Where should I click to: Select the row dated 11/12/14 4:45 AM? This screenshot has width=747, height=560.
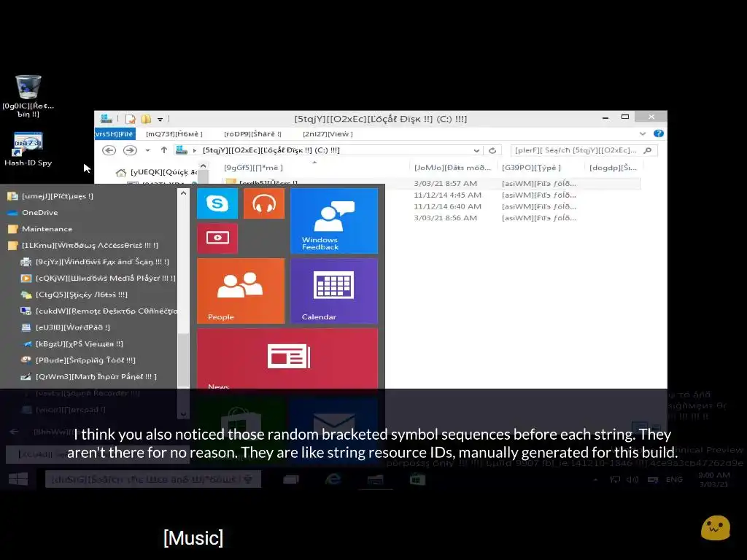tap(512, 195)
